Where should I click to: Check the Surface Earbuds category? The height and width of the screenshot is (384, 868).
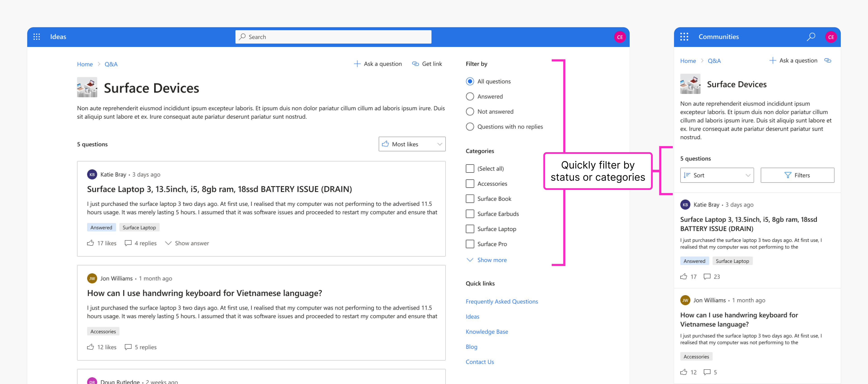coord(470,214)
